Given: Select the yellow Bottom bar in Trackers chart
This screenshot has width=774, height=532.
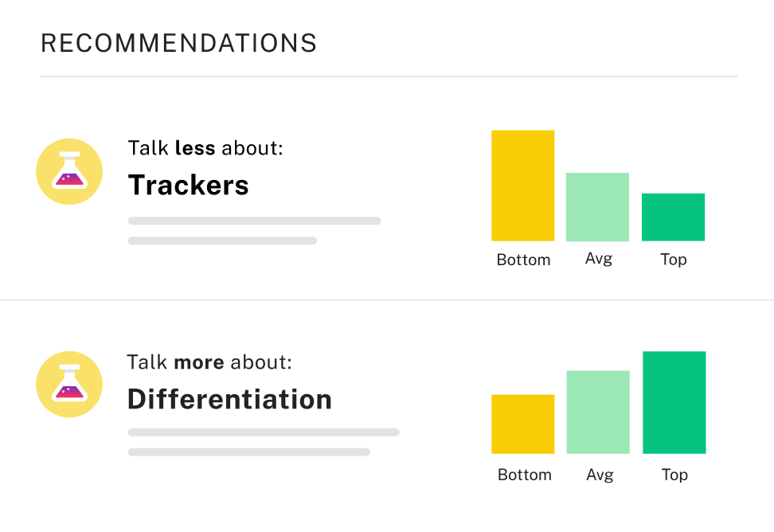Looking at the screenshot, I should coord(522,186).
